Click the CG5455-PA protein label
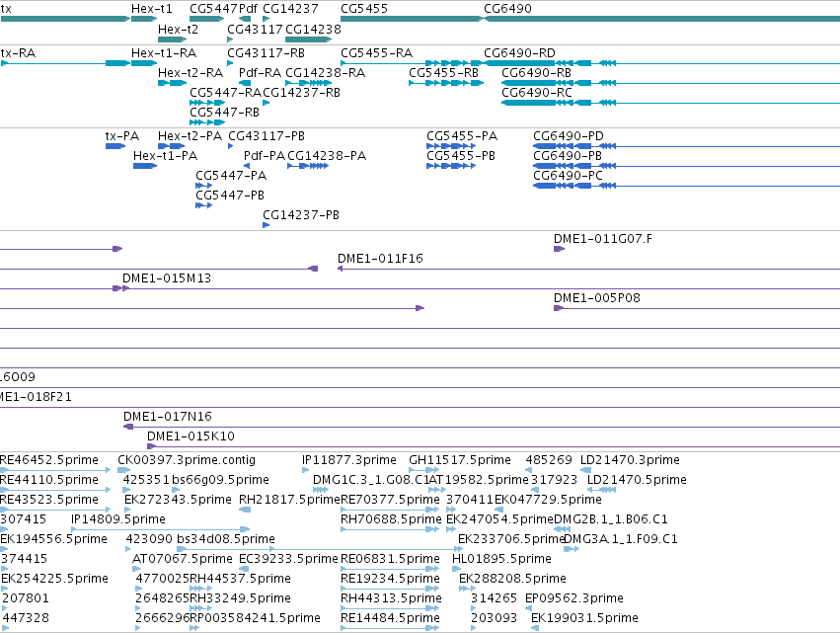The width and height of the screenshot is (840, 633). tap(462, 136)
